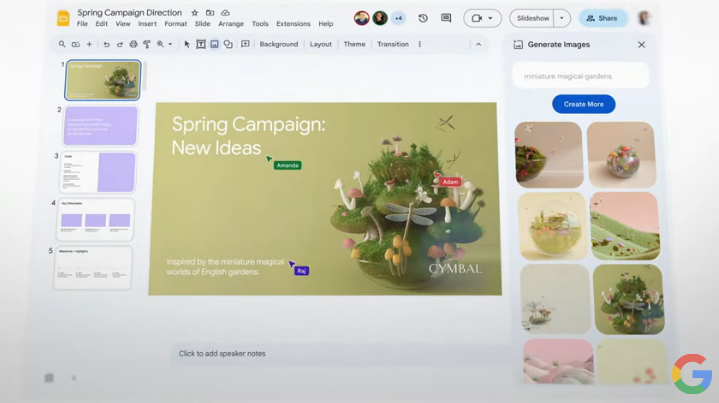Click to add speaker notes
The height and width of the screenshot is (403, 719).
coord(222,353)
